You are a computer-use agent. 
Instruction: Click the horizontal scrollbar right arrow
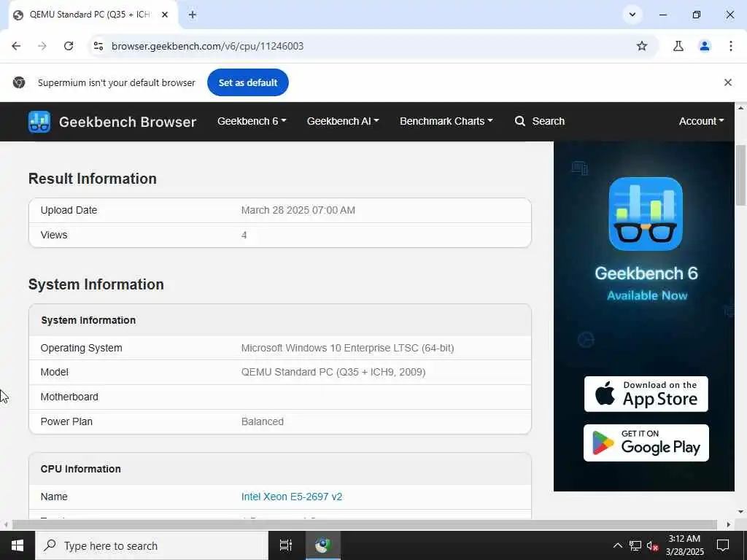729,524
